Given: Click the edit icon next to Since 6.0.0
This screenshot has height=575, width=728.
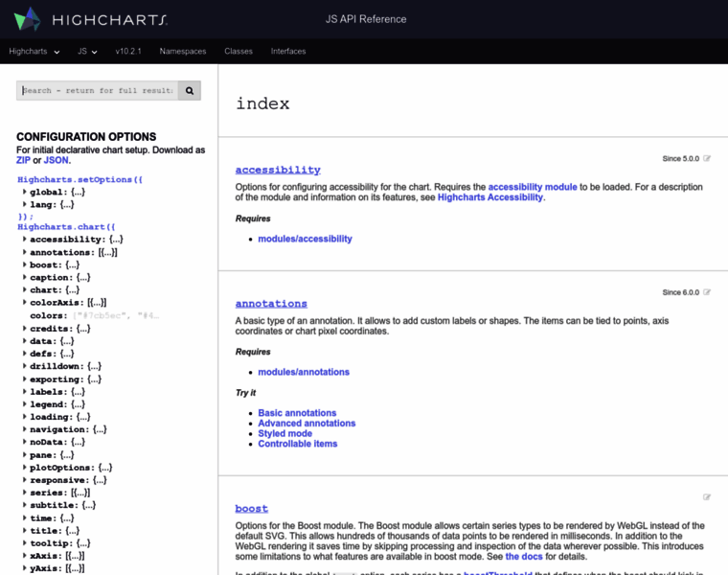Looking at the screenshot, I should point(707,292).
